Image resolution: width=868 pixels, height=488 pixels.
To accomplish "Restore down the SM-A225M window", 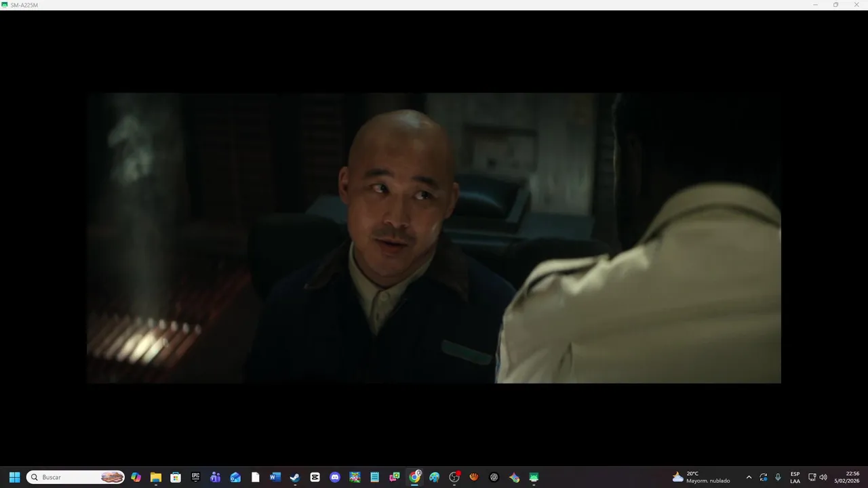I will [835, 5].
